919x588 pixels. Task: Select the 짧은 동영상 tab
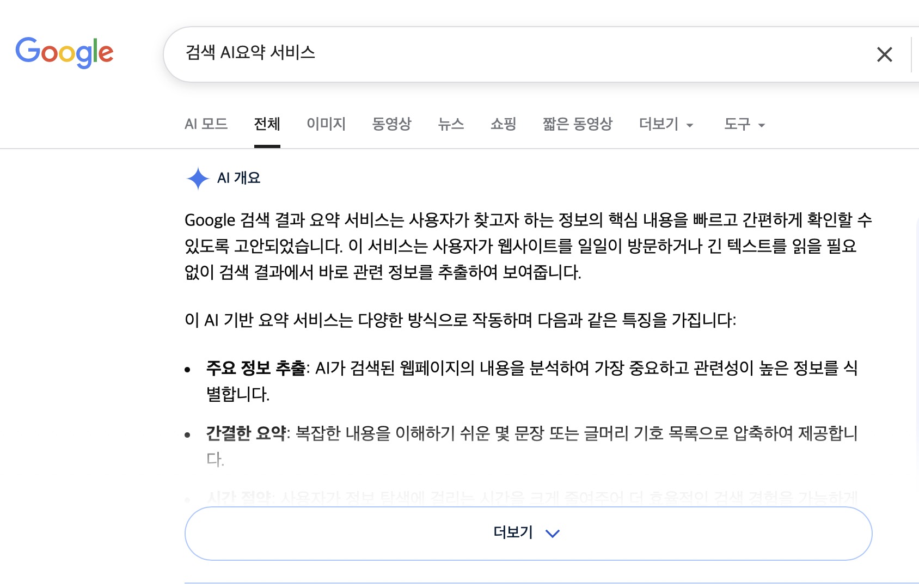click(x=577, y=124)
